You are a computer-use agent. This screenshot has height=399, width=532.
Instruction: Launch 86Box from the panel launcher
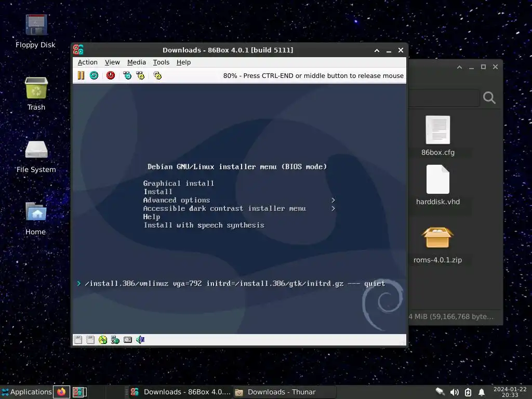79,392
